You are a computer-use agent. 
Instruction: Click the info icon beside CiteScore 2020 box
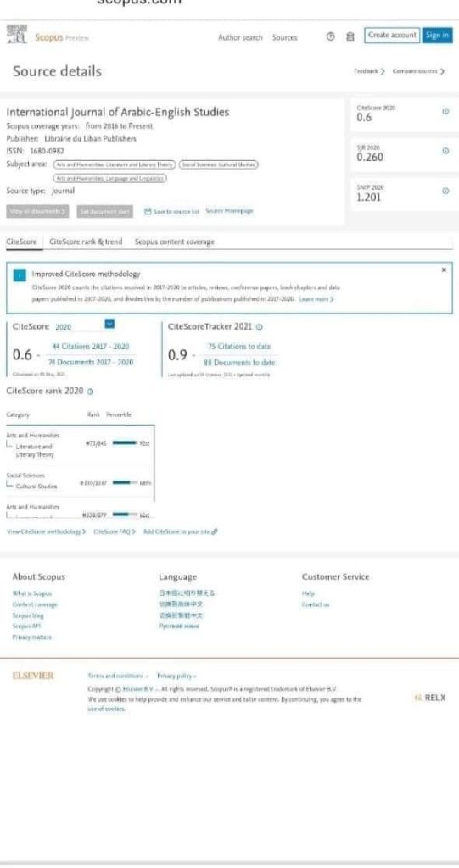(445, 111)
